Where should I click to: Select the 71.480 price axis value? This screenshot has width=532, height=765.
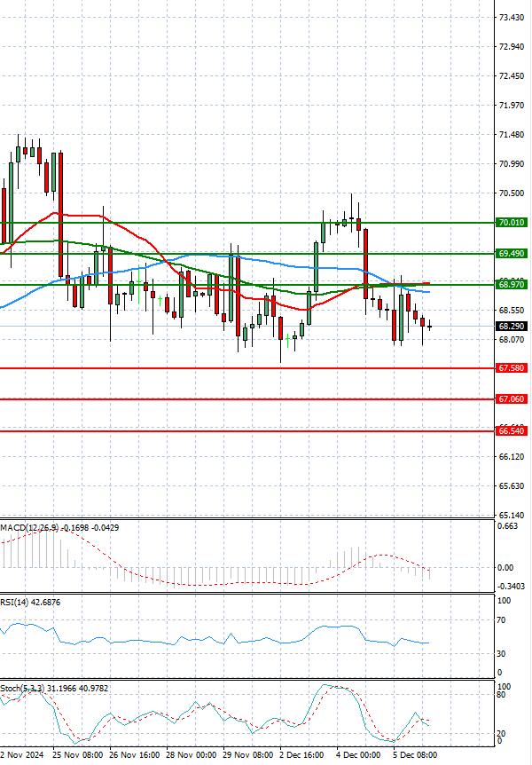coord(512,135)
